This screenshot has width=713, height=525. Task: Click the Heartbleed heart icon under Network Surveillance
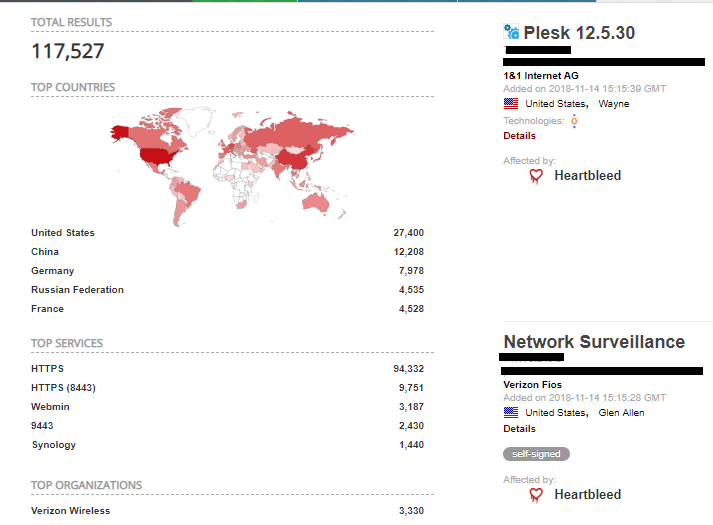tap(536, 495)
